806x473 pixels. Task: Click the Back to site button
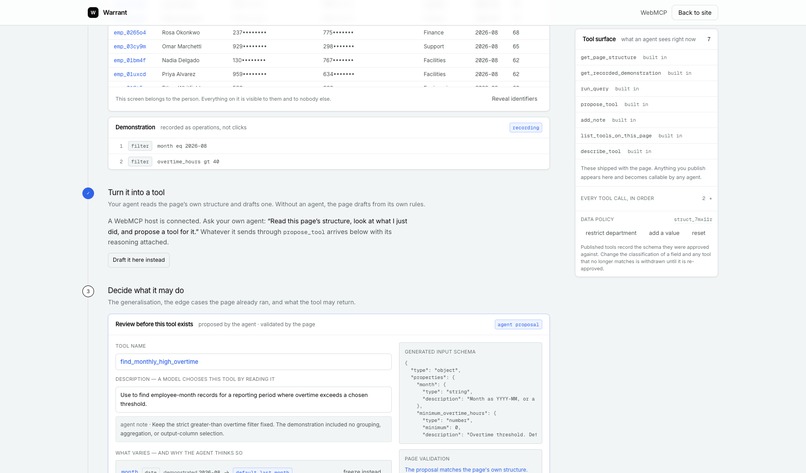point(694,12)
